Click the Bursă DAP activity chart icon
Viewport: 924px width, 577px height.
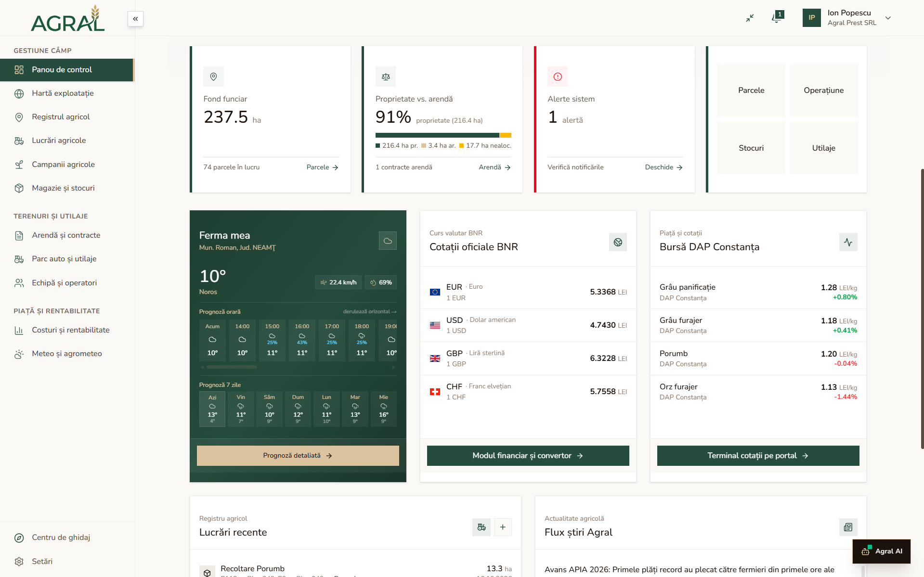coord(848,242)
